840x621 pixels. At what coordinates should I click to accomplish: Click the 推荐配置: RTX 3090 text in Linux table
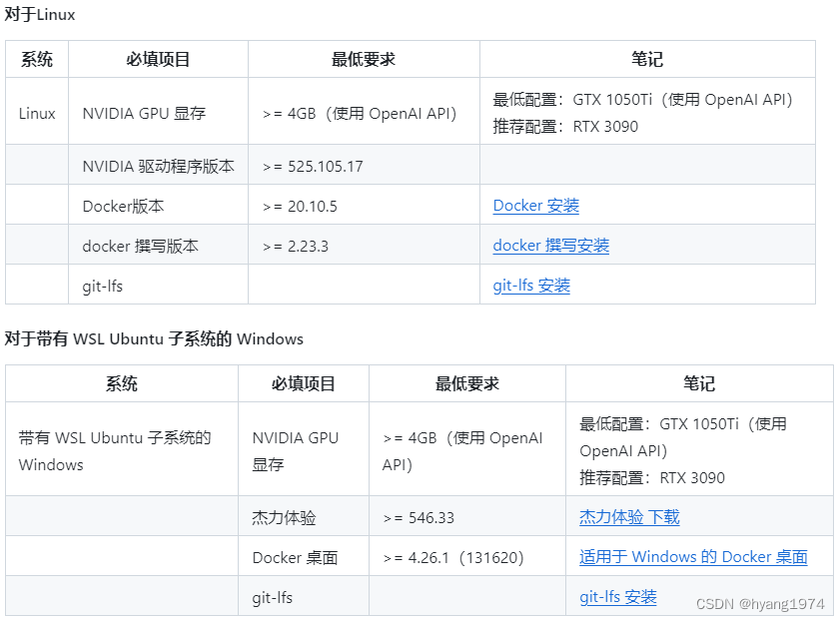tap(565, 127)
